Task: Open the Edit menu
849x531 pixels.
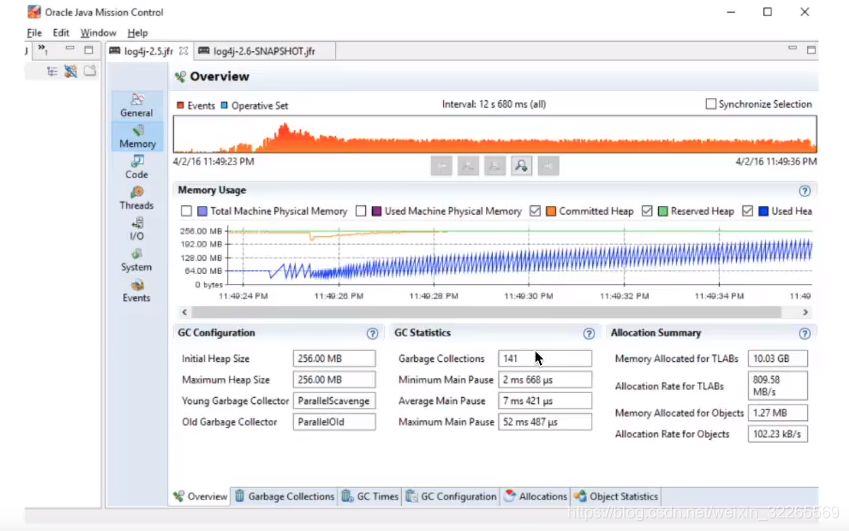Action: [61, 33]
